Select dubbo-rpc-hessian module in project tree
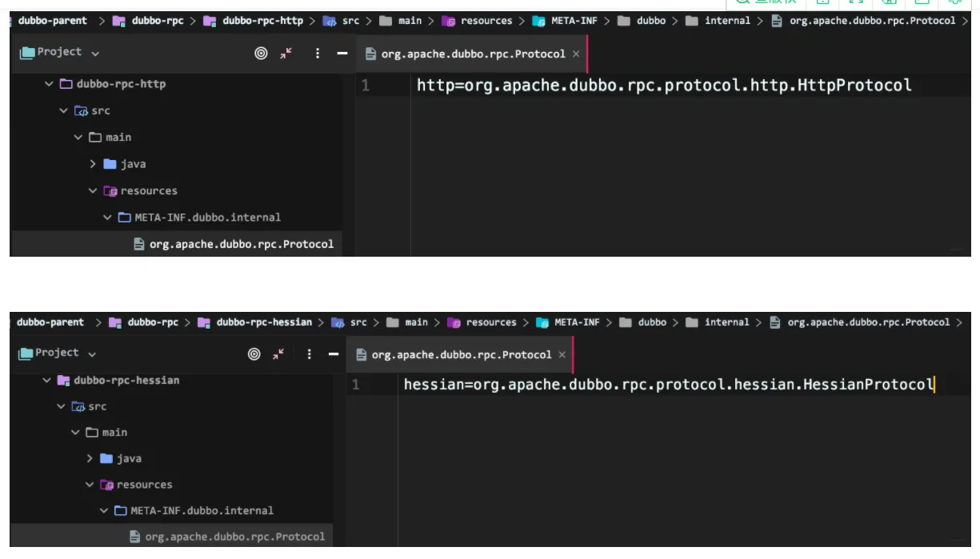980x559 pixels. point(118,381)
